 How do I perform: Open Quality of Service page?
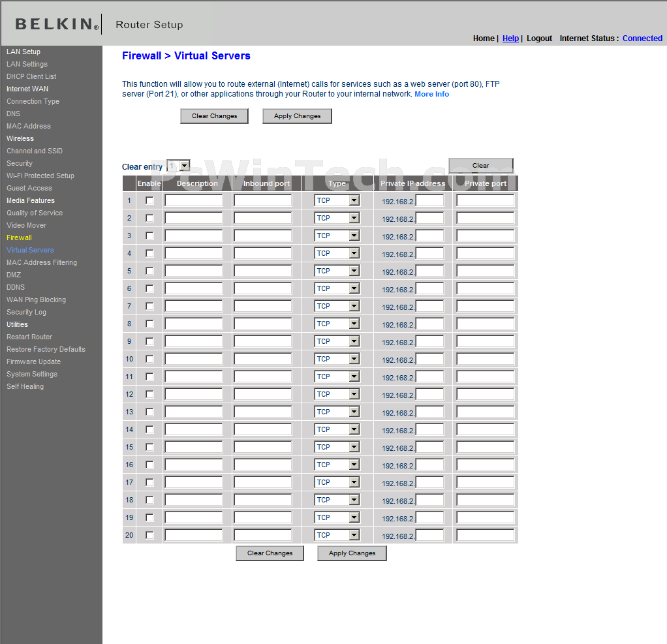35,213
